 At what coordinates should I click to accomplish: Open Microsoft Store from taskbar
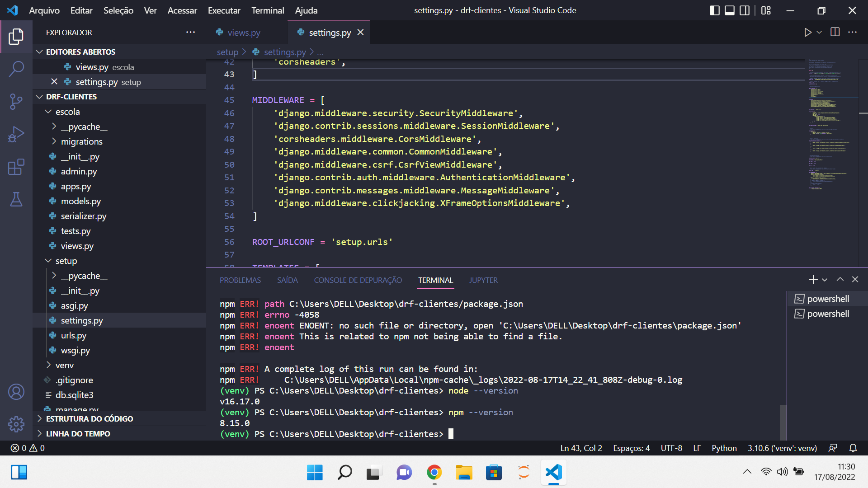[x=494, y=473]
